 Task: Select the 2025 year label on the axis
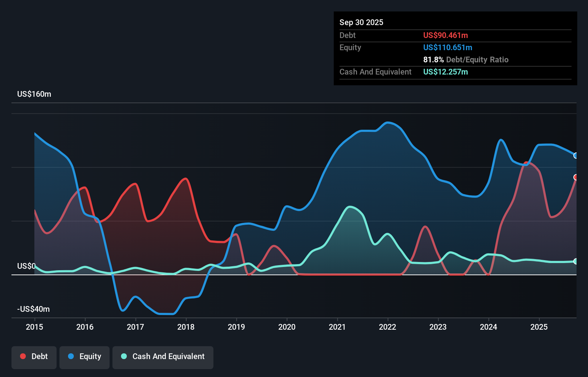point(539,327)
